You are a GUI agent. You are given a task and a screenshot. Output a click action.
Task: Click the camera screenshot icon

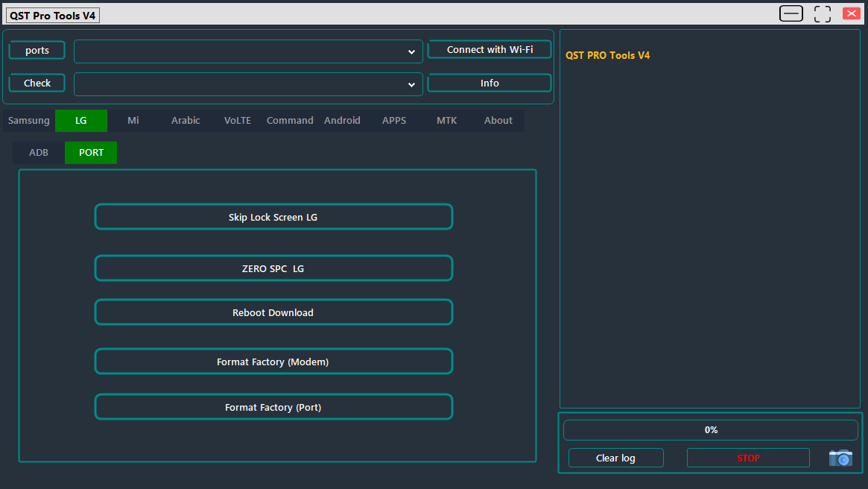[x=840, y=458]
